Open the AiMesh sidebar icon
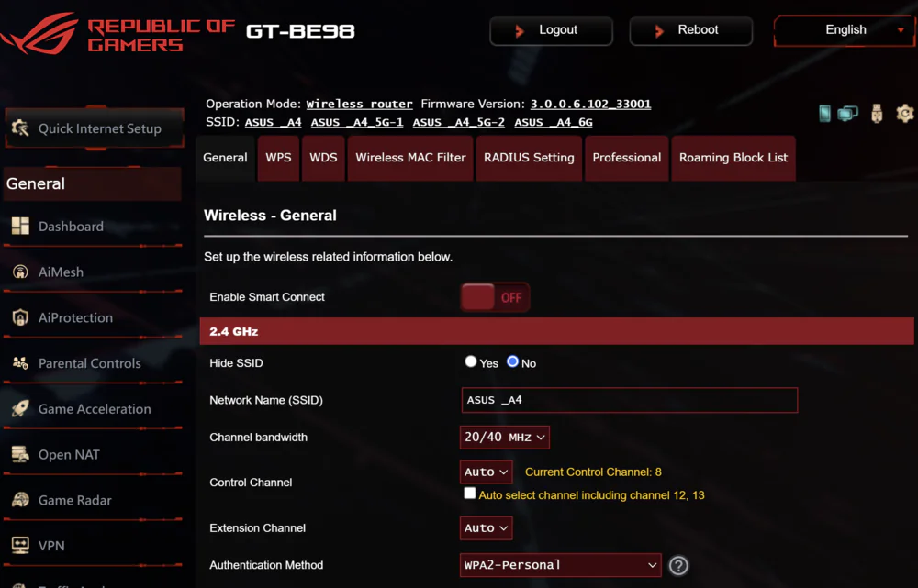918x588 pixels. tap(20, 272)
